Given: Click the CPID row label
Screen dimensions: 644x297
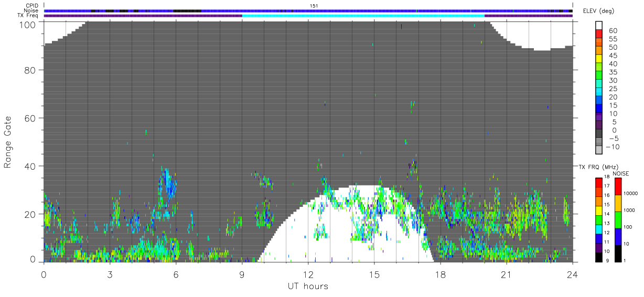Looking at the screenshot, I should click(x=32, y=6).
